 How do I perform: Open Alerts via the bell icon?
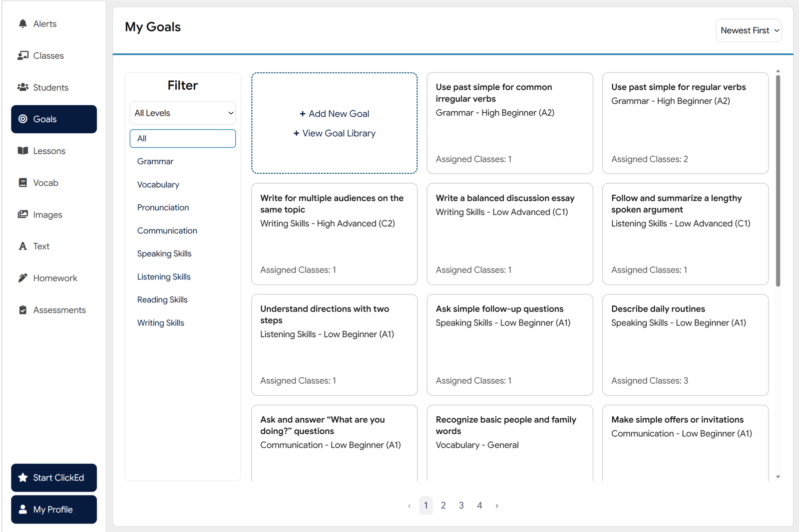tap(22, 23)
